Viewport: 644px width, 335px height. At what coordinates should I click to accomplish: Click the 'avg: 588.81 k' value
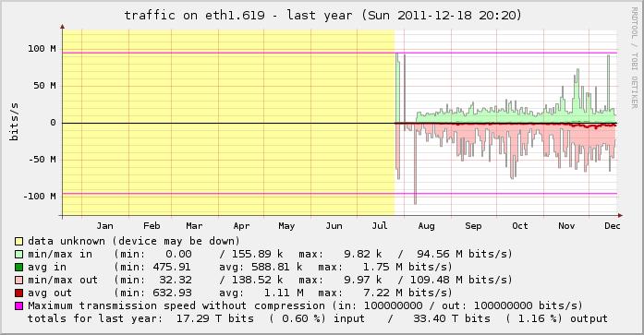[x=261, y=268]
